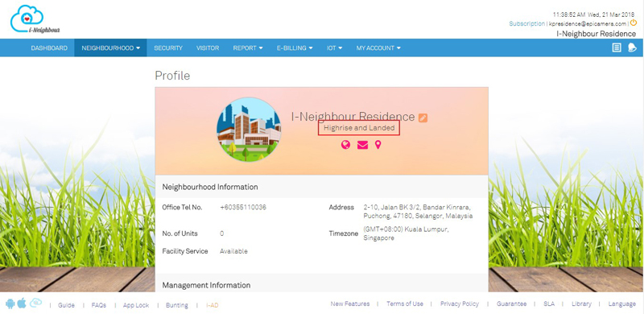Open the Guarantee footer link

click(511, 304)
